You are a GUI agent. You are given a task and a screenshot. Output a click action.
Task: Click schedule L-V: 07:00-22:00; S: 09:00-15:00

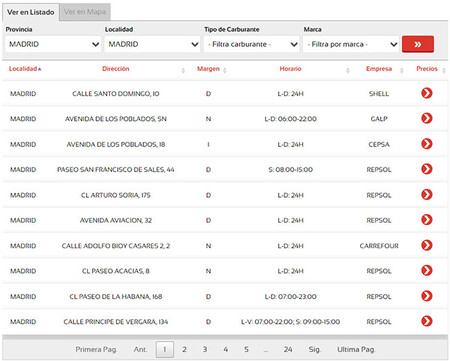[290, 322]
